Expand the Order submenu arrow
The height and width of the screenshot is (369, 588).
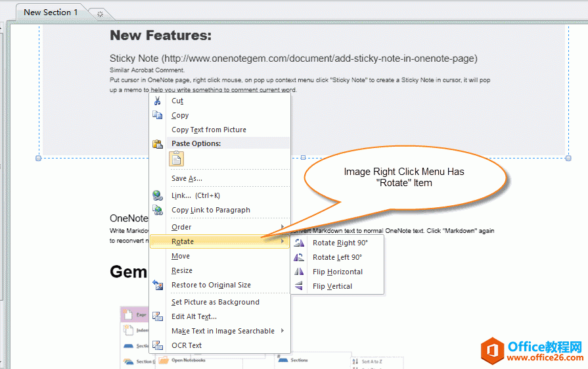click(283, 226)
